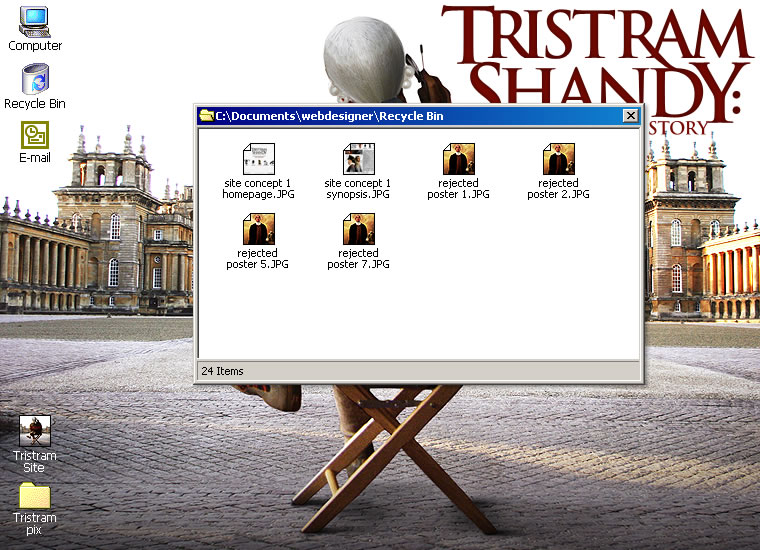The height and width of the screenshot is (550, 760).
Task: Close the Recycle Bin window
Action: tap(631, 115)
